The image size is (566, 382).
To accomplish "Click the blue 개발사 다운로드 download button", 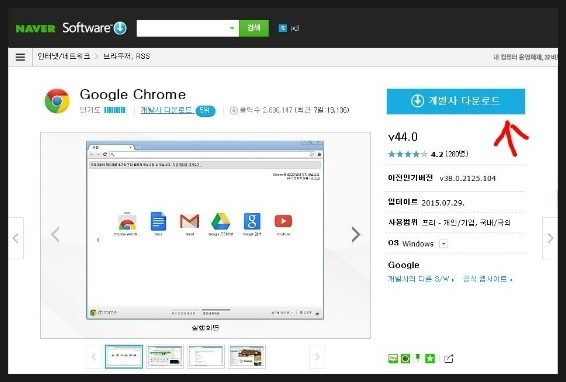I will tap(456, 101).
